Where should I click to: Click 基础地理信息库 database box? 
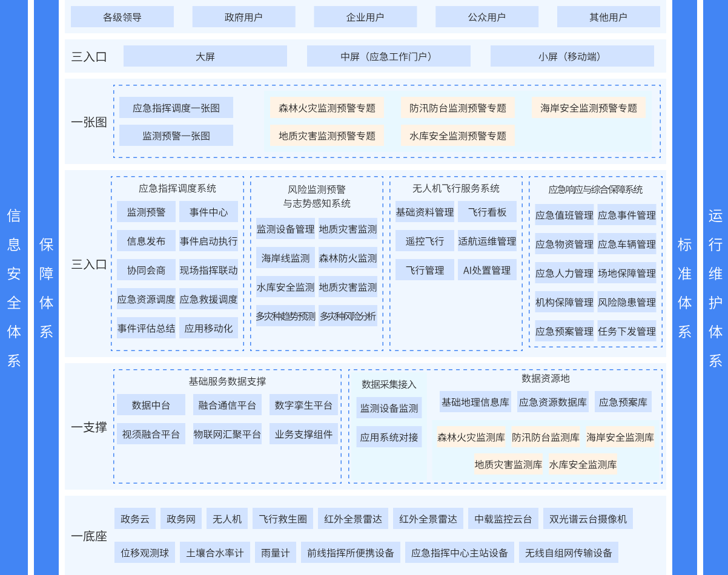coord(475,402)
